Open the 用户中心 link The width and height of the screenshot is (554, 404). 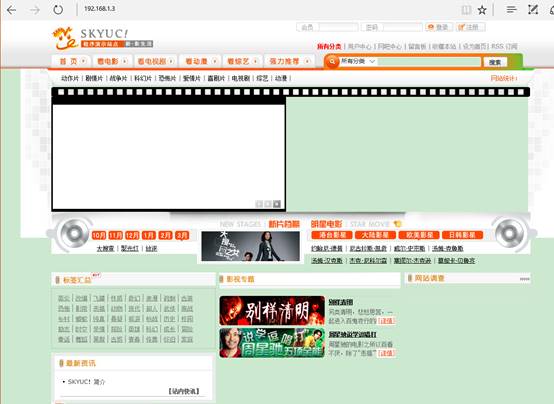(x=359, y=46)
